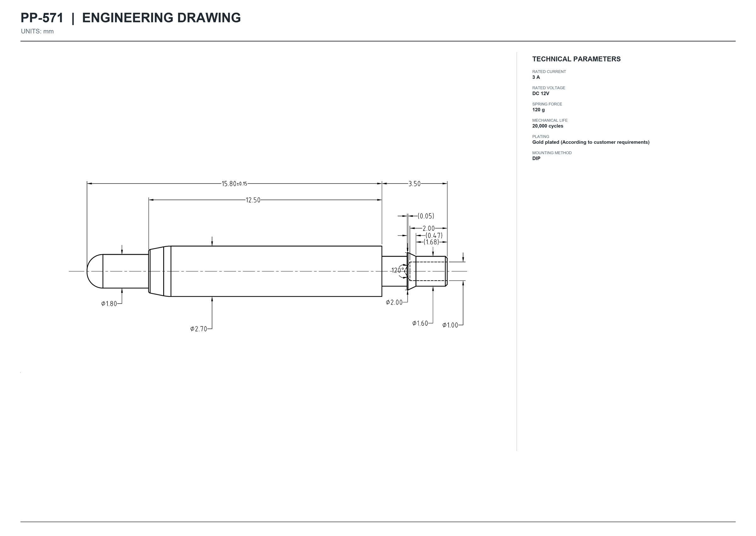Click the rounded plunger tip of the pin

[95, 271]
